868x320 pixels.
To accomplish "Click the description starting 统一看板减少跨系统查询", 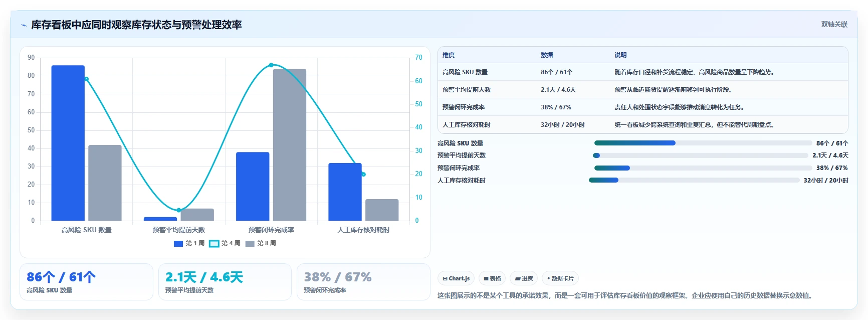I will pos(696,125).
